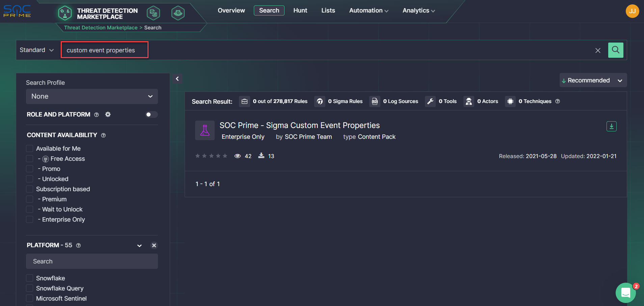
Task: Check Promo filter
Action: point(30,169)
